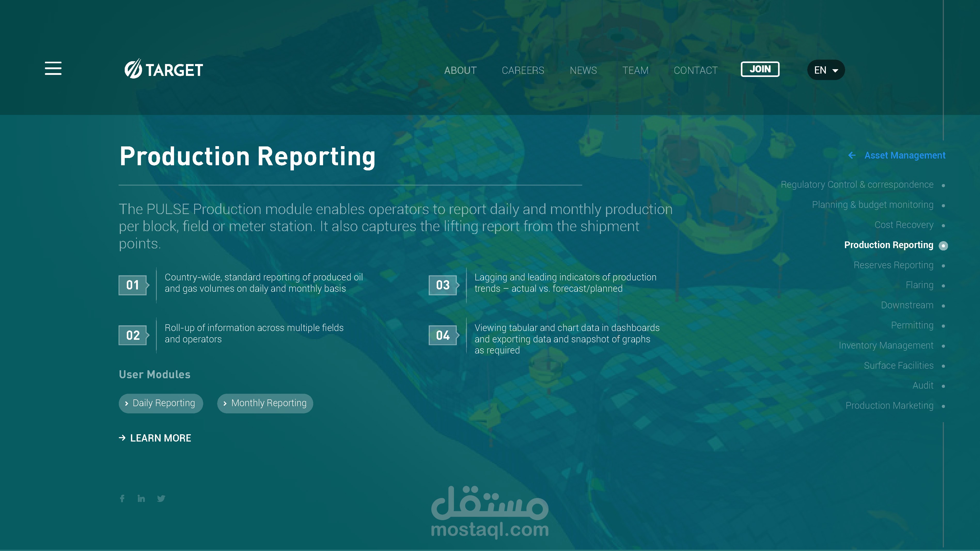The width and height of the screenshot is (980, 551).
Task: Open the hamburger menu icon
Action: pos(53,68)
